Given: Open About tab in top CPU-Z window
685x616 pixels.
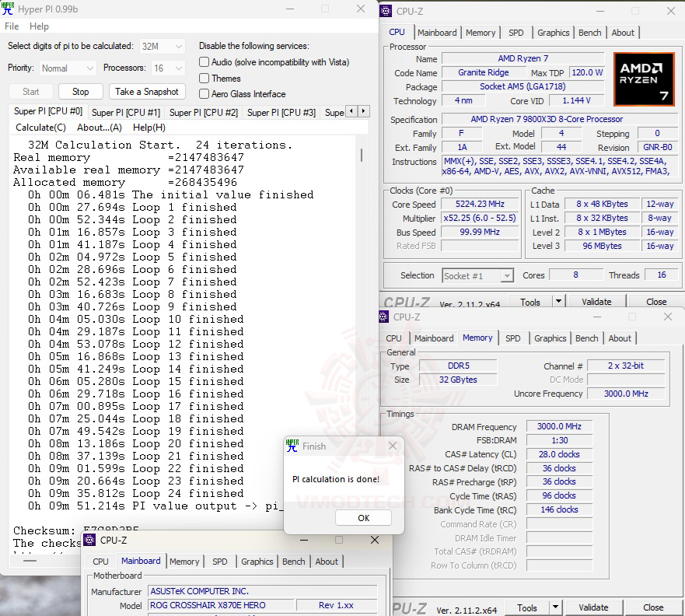Looking at the screenshot, I should tap(623, 33).
